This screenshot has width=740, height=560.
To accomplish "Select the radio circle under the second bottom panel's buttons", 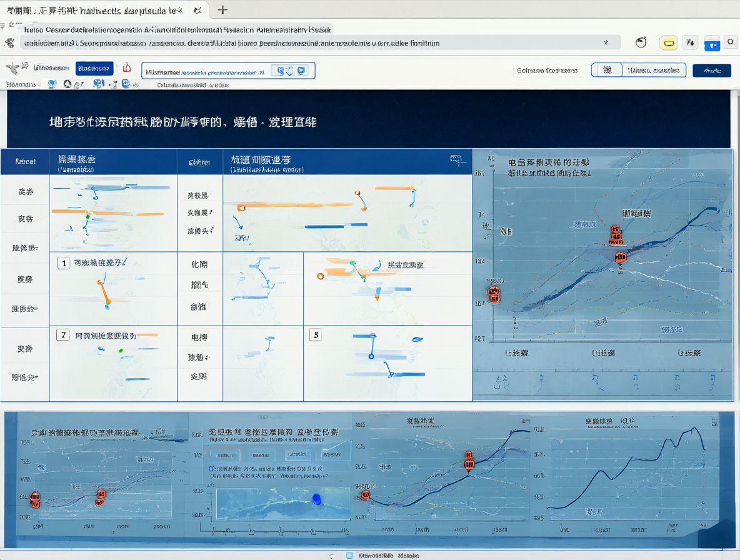I will [x=211, y=469].
